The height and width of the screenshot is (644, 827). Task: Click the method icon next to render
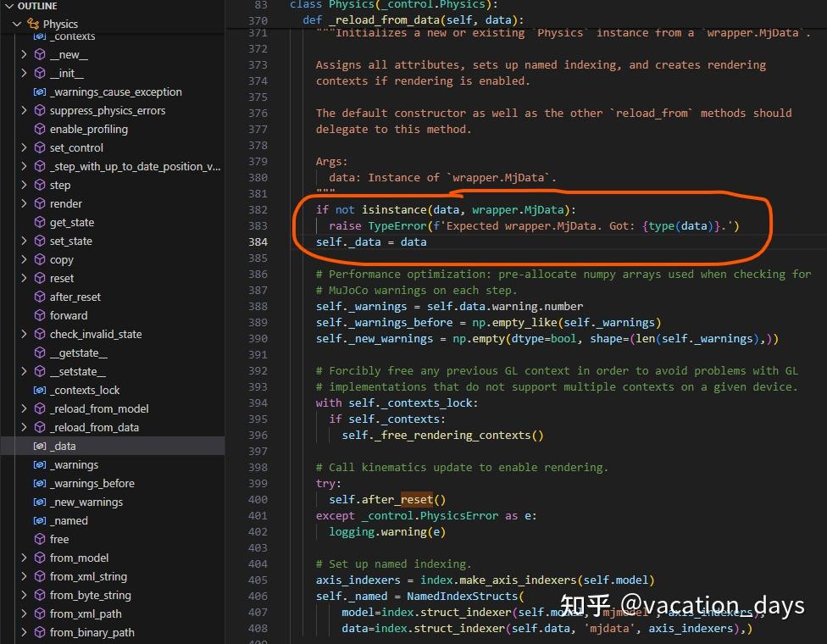[x=41, y=203]
